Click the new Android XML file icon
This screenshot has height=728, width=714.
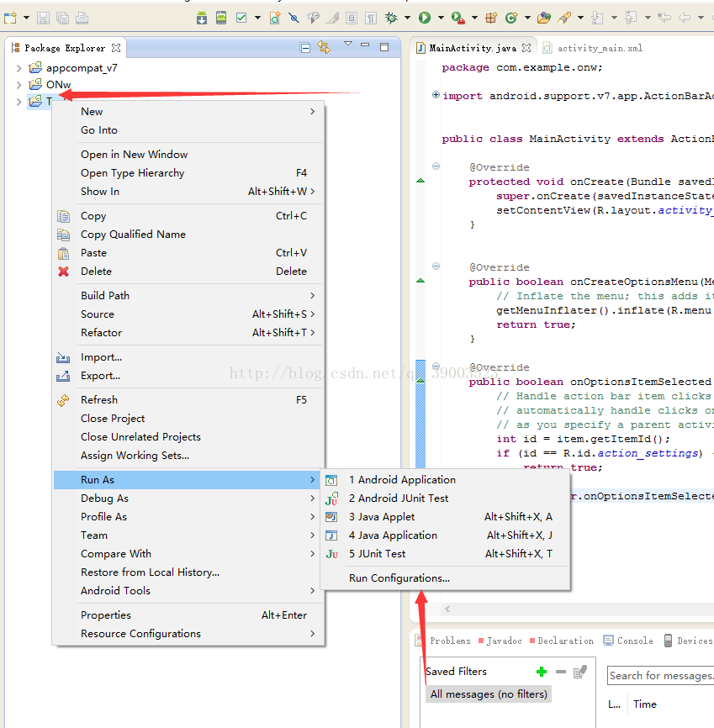pos(275,18)
